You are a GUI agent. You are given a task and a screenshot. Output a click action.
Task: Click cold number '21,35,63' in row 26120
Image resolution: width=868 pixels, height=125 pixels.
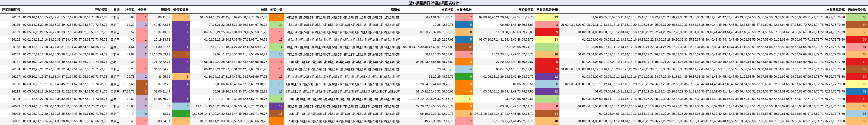(128, 84)
